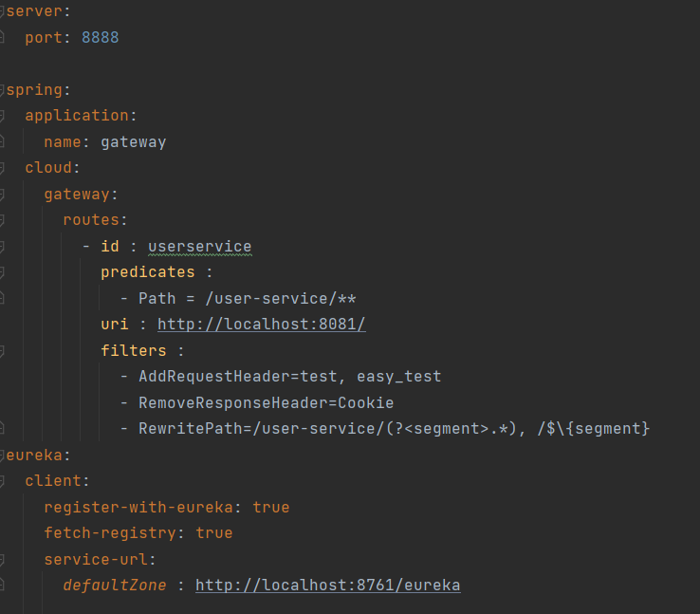Click the spring top-level key
This screenshot has width=700, height=614.
34,90
